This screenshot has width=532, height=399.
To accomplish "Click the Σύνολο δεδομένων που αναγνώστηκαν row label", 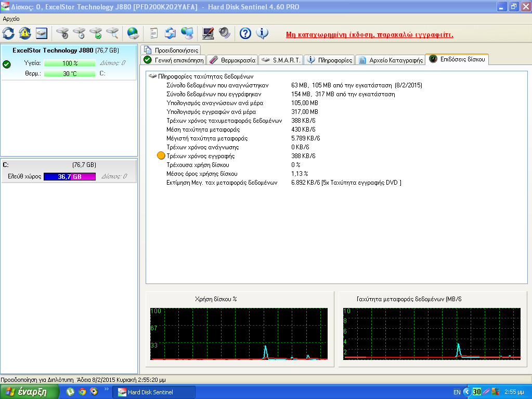I will point(217,85).
